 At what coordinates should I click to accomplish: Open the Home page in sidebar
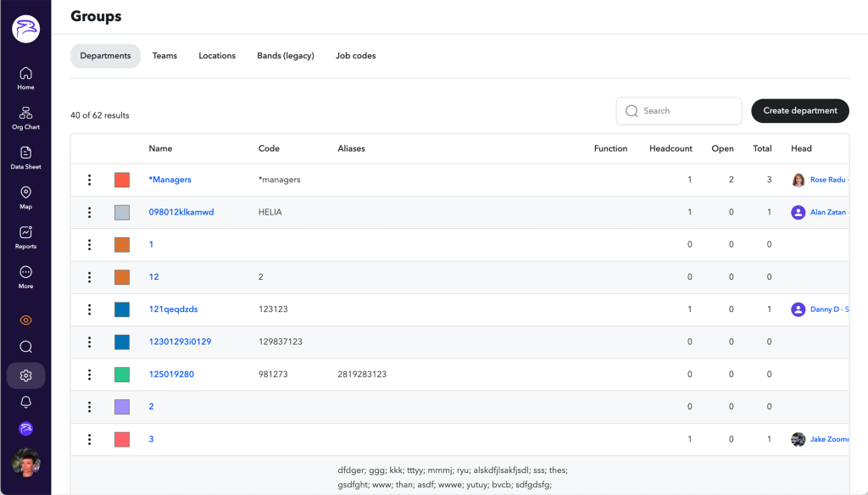coord(25,78)
